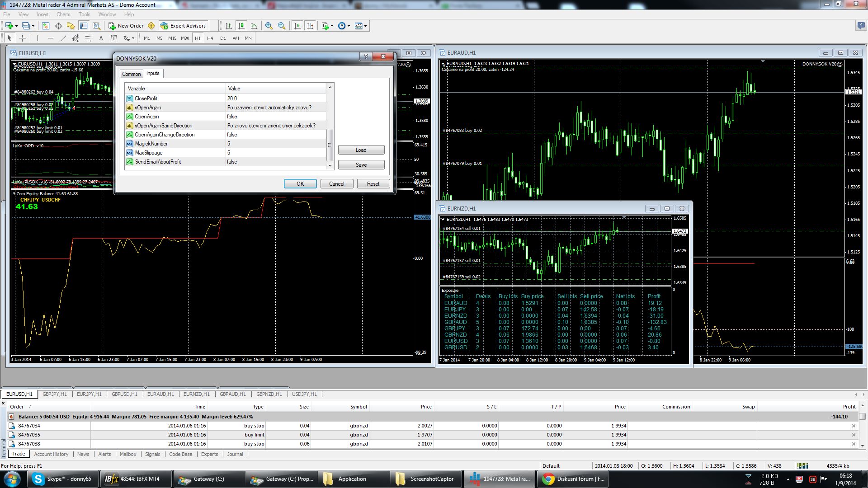Click the Save button
The image size is (868, 488).
(x=361, y=165)
